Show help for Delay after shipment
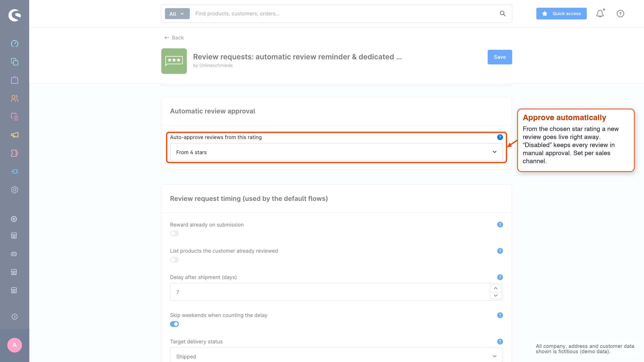This screenshot has width=644, height=362. 500,277
